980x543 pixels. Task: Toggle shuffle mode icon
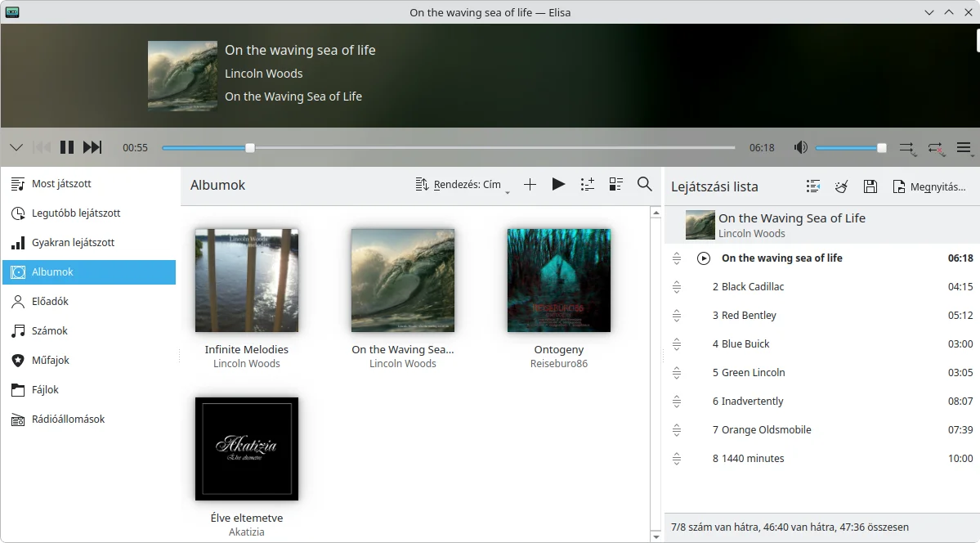pos(907,148)
